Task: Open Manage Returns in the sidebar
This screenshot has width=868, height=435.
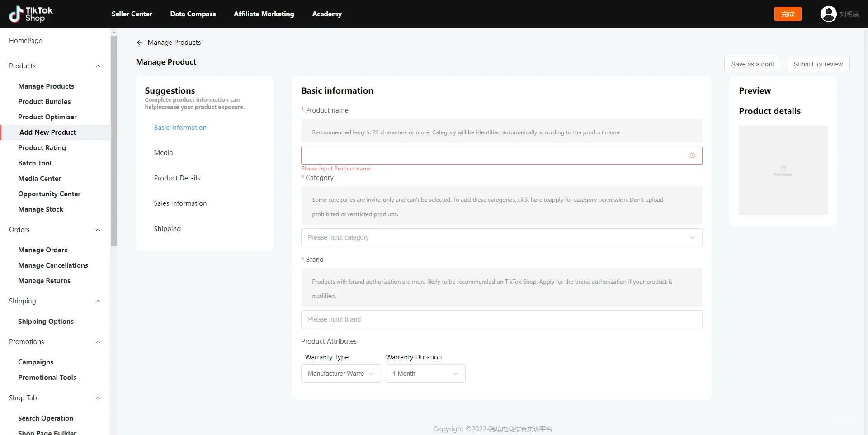Action: (x=44, y=281)
